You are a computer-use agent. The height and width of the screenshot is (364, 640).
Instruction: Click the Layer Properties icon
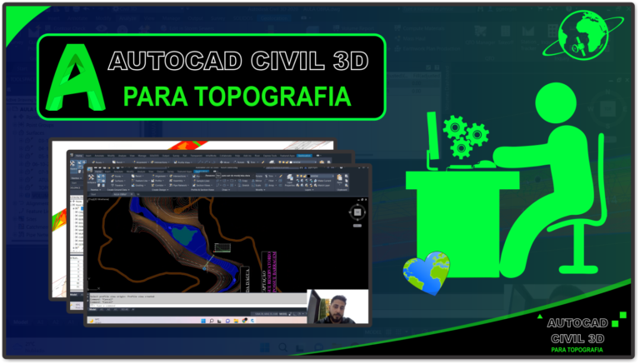pos(291,178)
